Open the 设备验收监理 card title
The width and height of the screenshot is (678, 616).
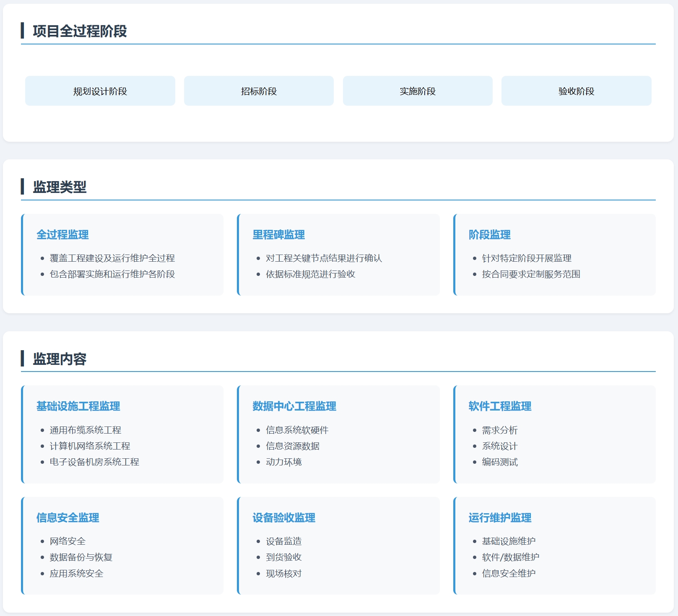point(283,518)
